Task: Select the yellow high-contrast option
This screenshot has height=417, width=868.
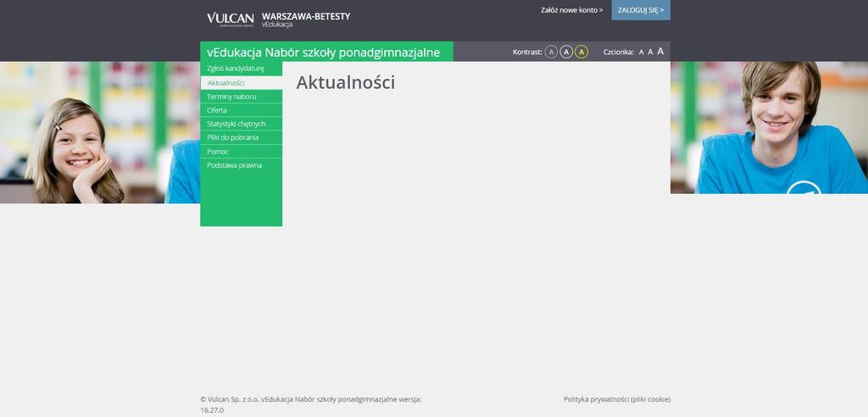Action: [581, 52]
